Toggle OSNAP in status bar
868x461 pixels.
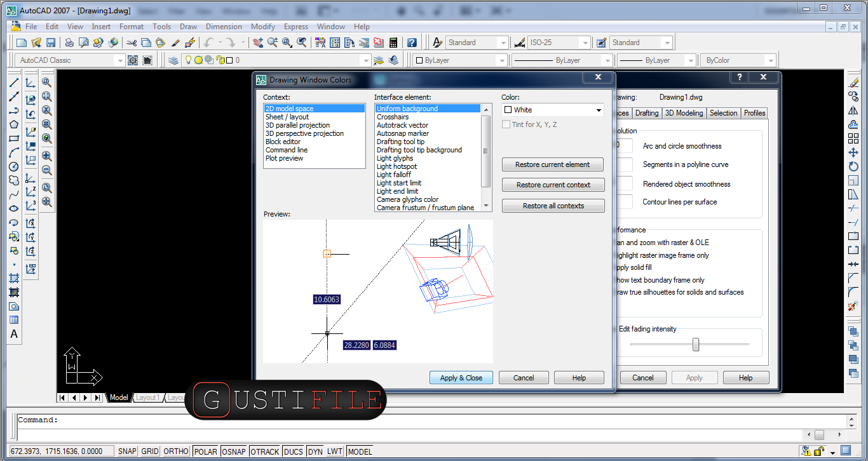234,451
